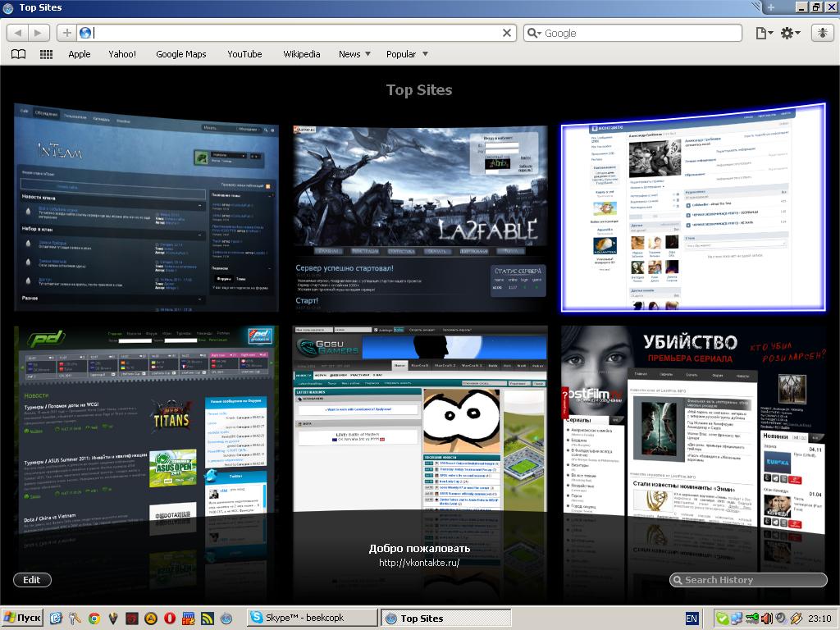Screen dimensions: 840x630
Task: Open the RSS feed reader quick launch icon
Action: [x=208, y=619]
